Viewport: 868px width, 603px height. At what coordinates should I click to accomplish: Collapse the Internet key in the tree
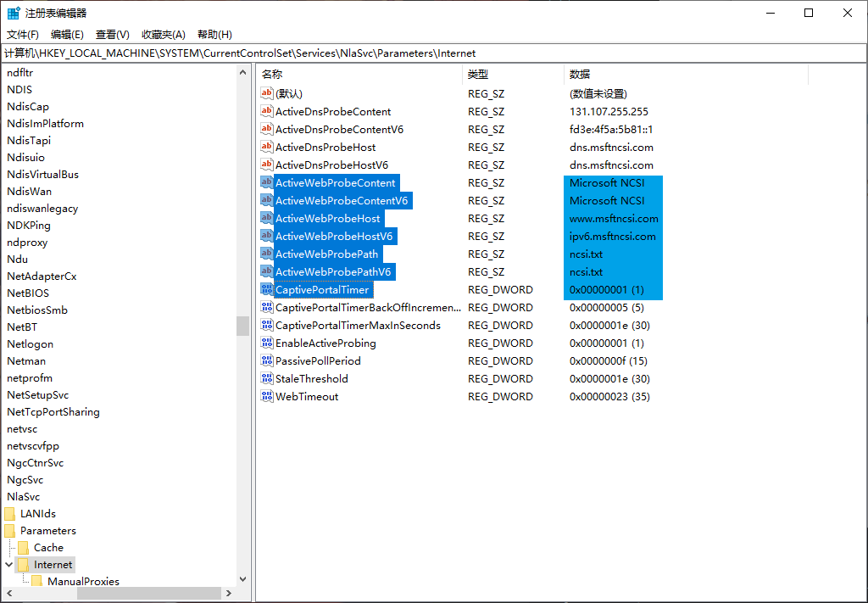pos(8,565)
